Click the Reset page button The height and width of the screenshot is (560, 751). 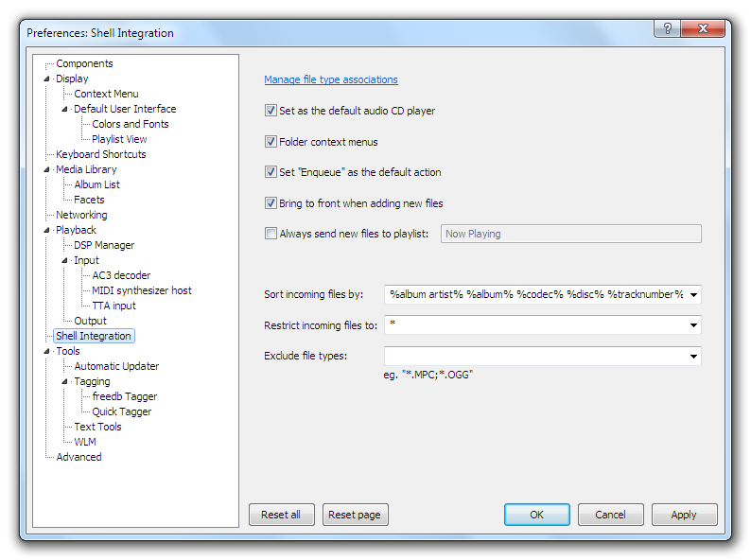pos(355,515)
